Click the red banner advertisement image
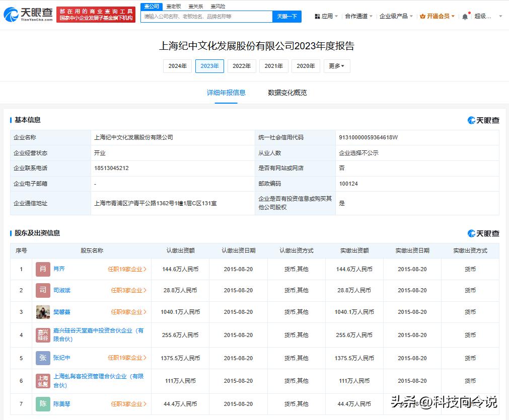The width and height of the screenshot is (509, 420). [x=96, y=15]
